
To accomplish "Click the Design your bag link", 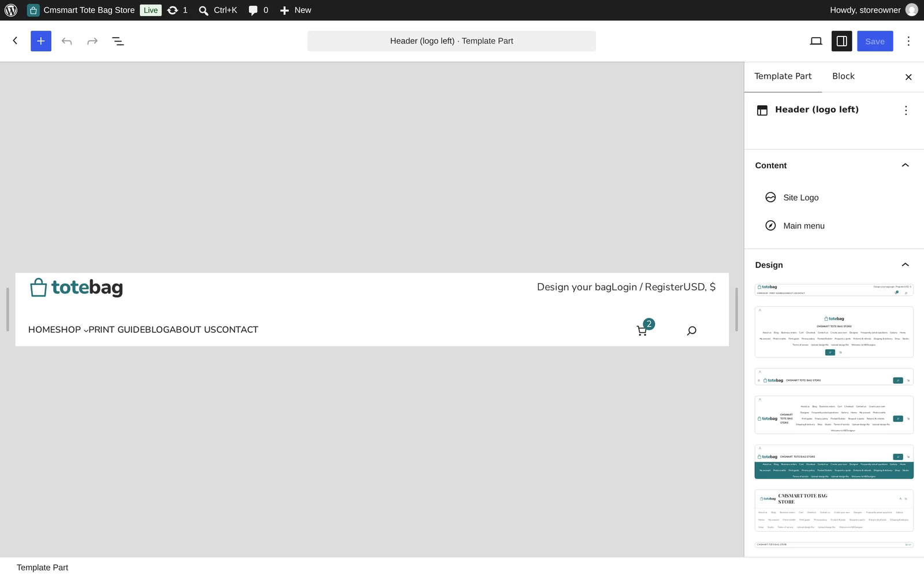I will (x=574, y=287).
